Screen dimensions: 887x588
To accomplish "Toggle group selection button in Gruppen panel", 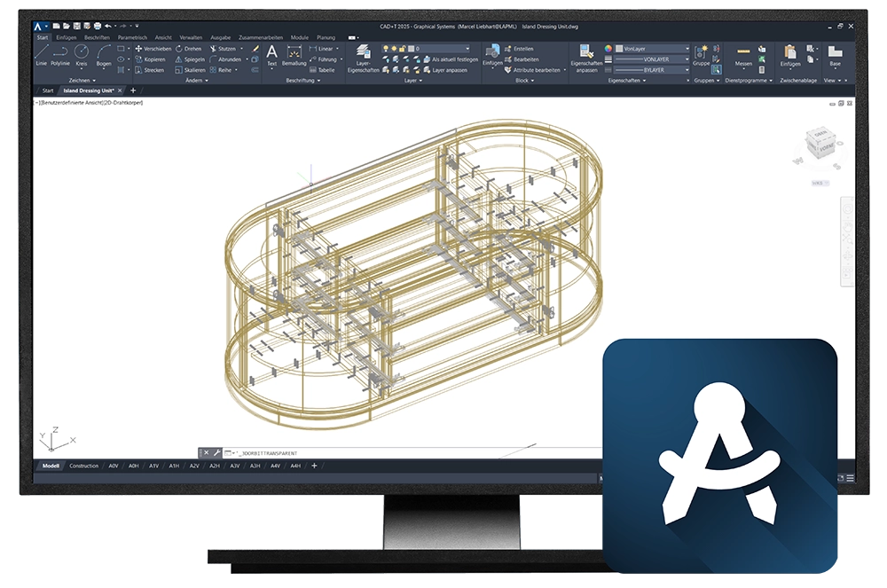I will coord(716,69).
